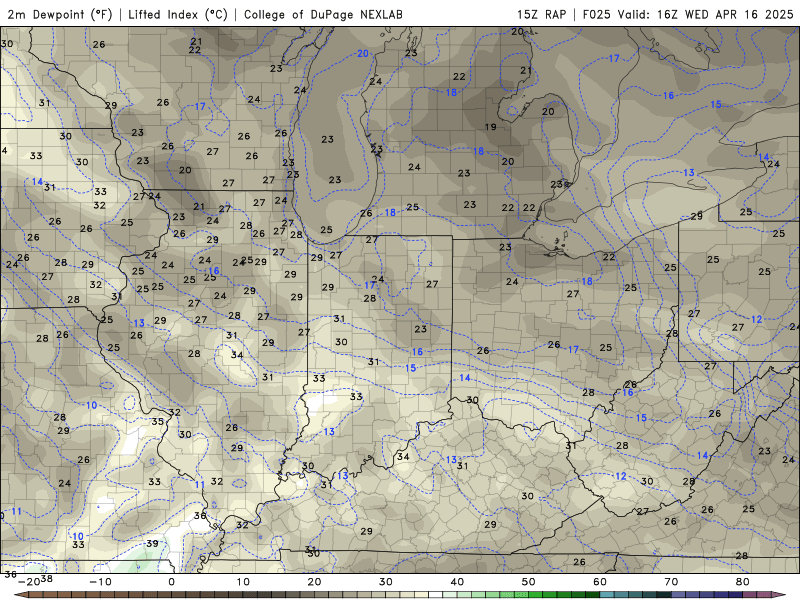This screenshot has width=800, height=600.
Task: Click the "-20" label on the color scale
Action: point(29,582)
